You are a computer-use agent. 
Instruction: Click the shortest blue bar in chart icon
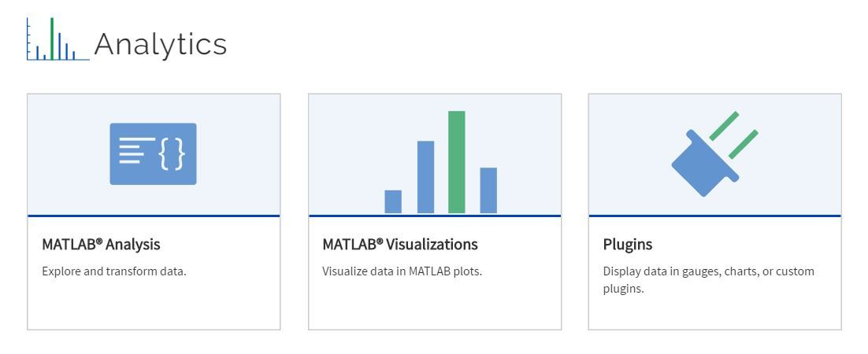pyautogui.click(x=392, y=201)
